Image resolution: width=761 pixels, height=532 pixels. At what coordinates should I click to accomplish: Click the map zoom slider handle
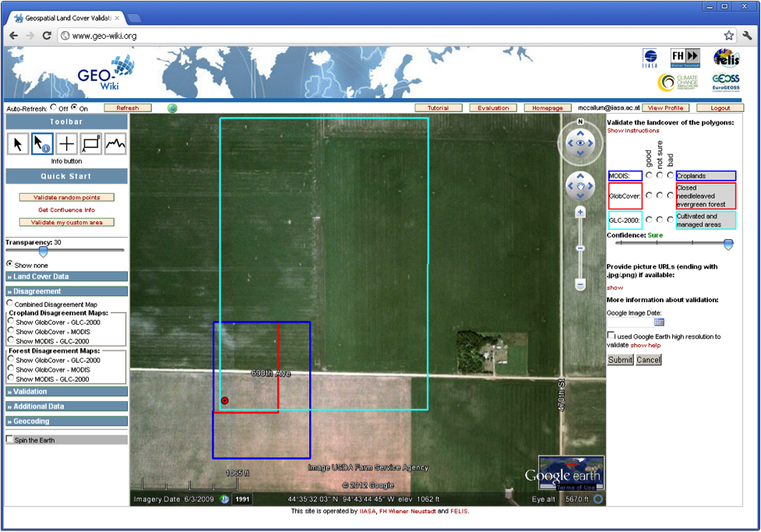click(580, 248)
